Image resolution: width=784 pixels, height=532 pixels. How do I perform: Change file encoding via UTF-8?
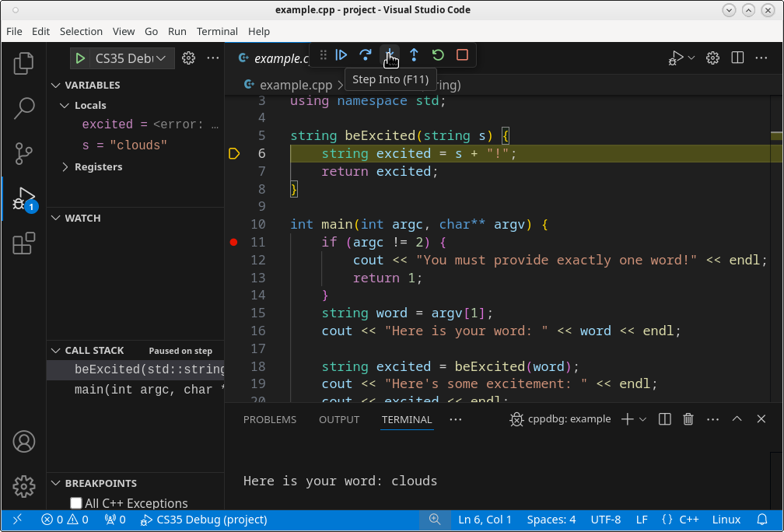coord(605,520)
